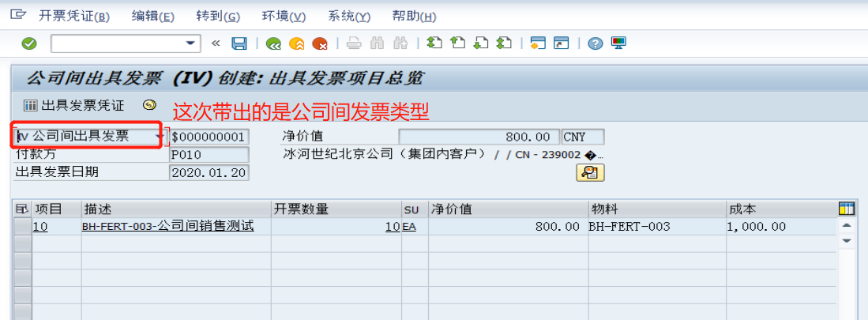Click the item net value 800.00 cell
Image resolution: width=868 pixels, height=320 pixels.
click(508, 227)
